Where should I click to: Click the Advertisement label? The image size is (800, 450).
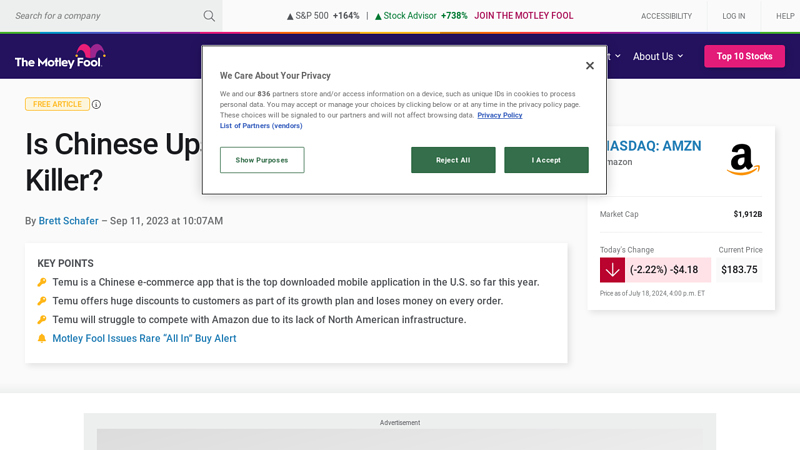click(400, 422)
